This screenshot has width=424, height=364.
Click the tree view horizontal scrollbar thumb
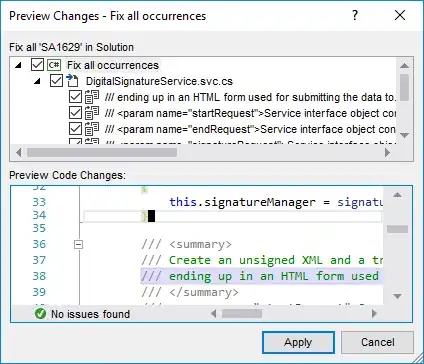point(102,153)
